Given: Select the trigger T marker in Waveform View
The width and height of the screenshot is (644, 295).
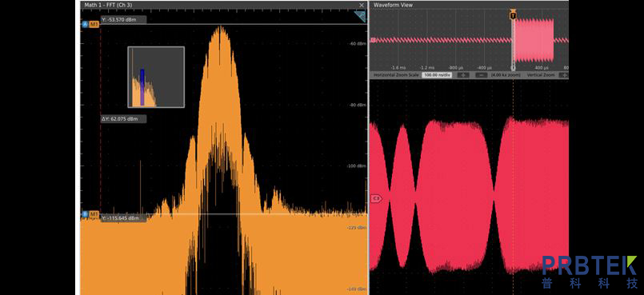Looking at the screenshot, I should (513, 16).
